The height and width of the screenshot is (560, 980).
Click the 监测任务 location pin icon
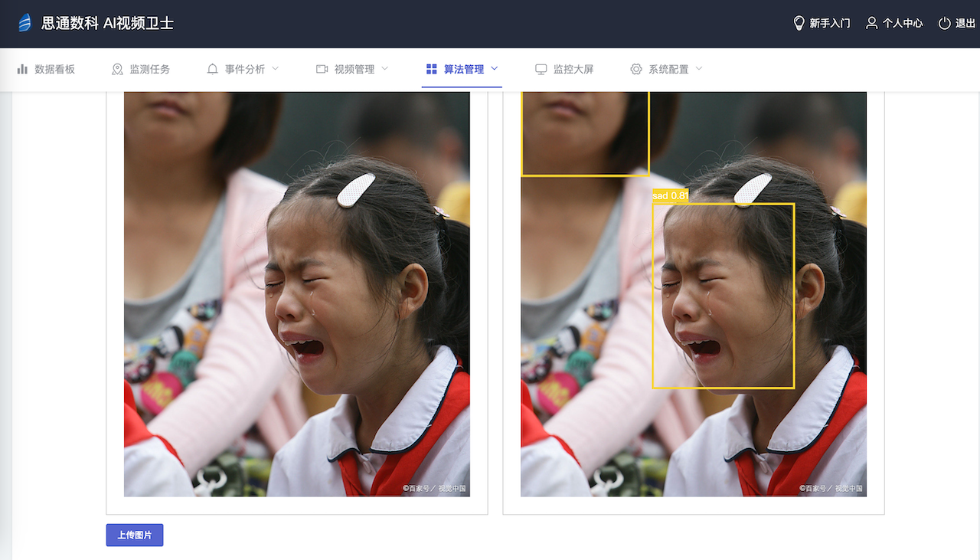[117, 69]
